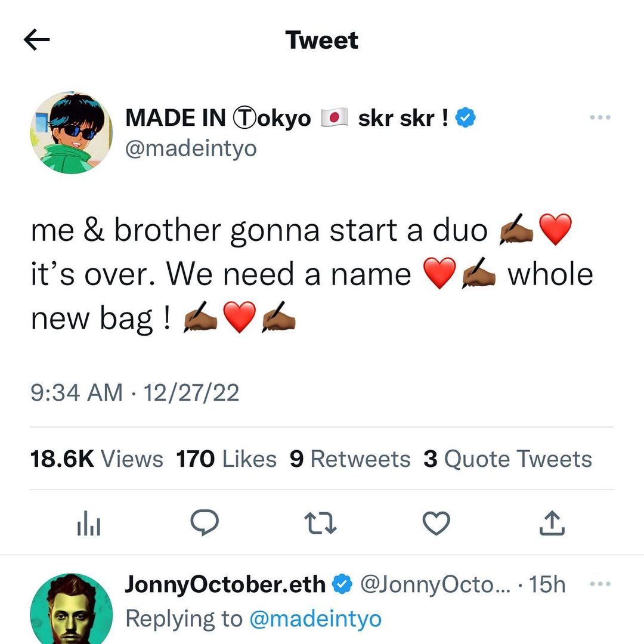Tap the reply speech bubble icon
This screenshot has height=644, width=644.
point(205,524)
